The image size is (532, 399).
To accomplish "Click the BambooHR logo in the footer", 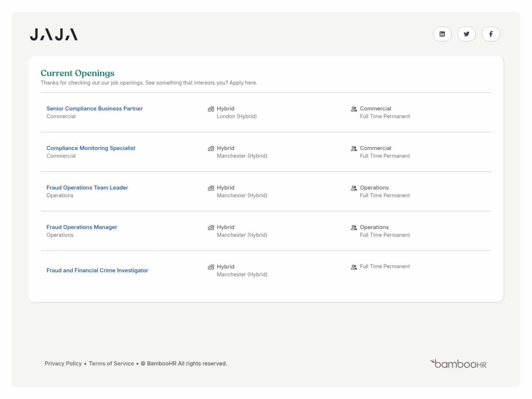I will click(x=459, y=364).
